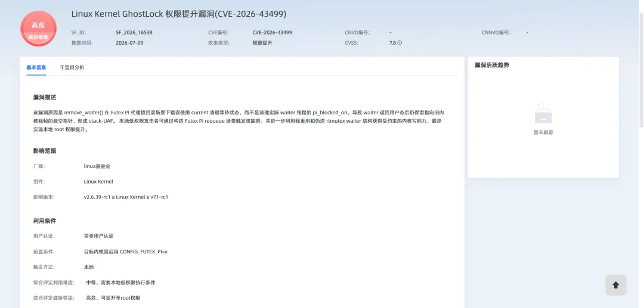
Task: Switch to the 基本信息 tab
Action: pos(36,67)
